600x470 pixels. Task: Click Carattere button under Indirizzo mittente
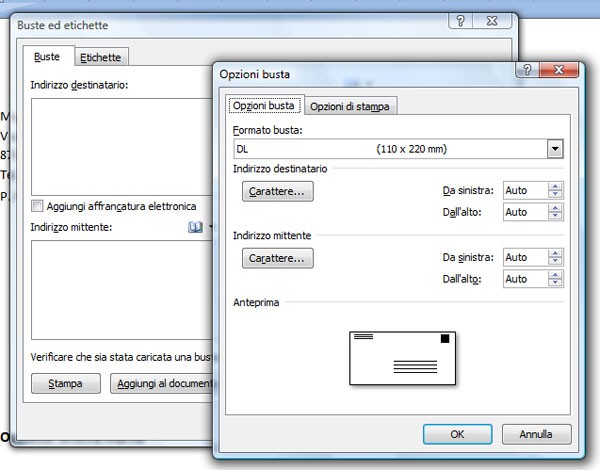(278, 258)
